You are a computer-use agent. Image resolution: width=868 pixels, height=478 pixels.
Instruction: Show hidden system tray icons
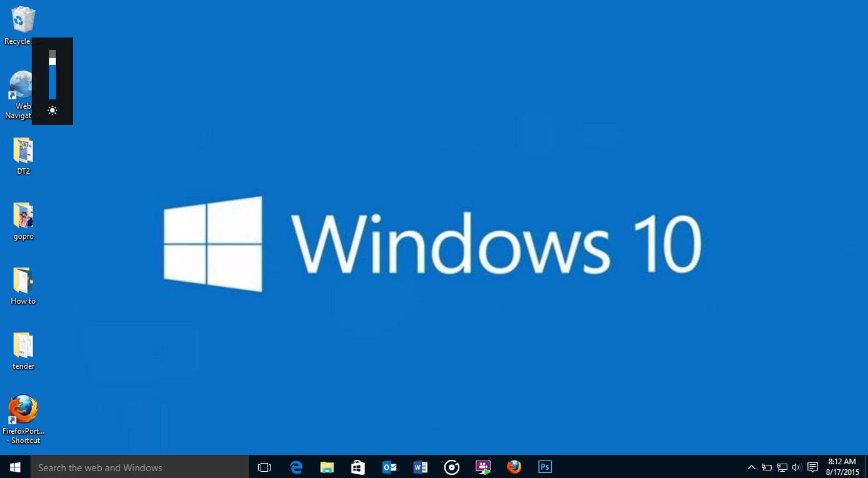coord(752,467)
